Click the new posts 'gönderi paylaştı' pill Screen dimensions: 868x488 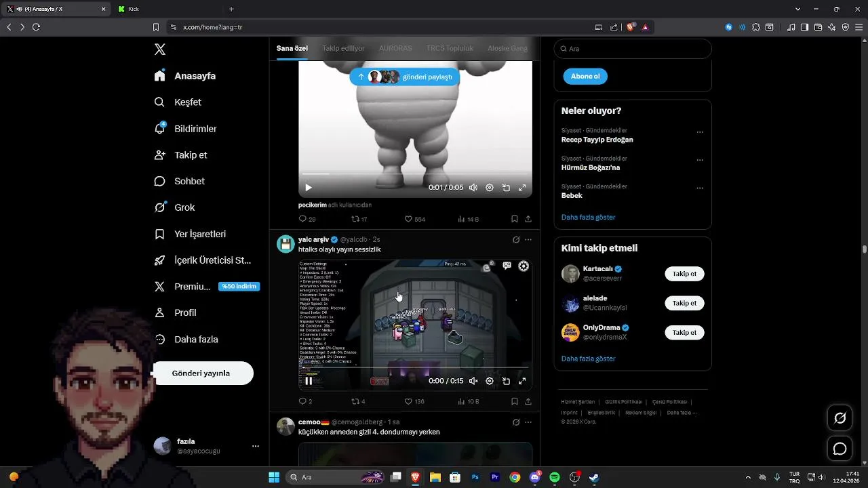pos(405,77)
